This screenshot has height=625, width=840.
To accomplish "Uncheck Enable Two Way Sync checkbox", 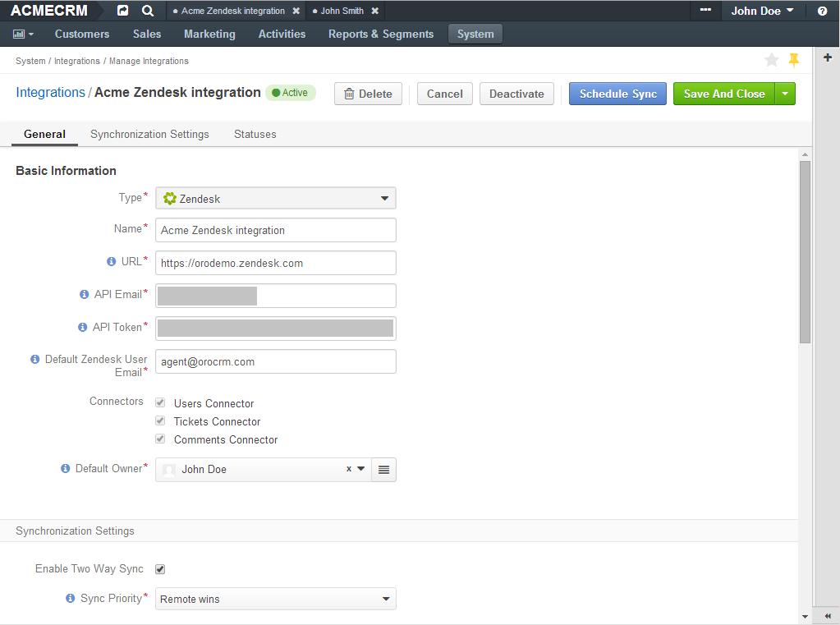I will (x=160, y=569).
